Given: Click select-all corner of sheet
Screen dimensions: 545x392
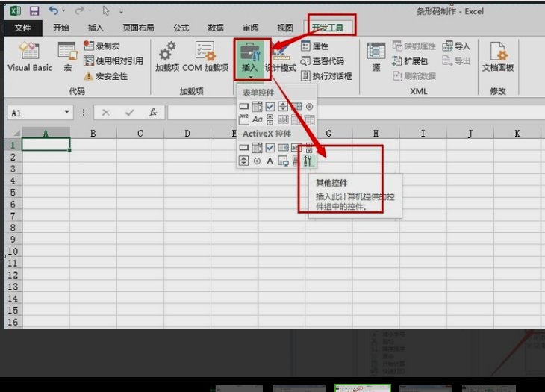Looking at the screenshot, I should [16, 133].
